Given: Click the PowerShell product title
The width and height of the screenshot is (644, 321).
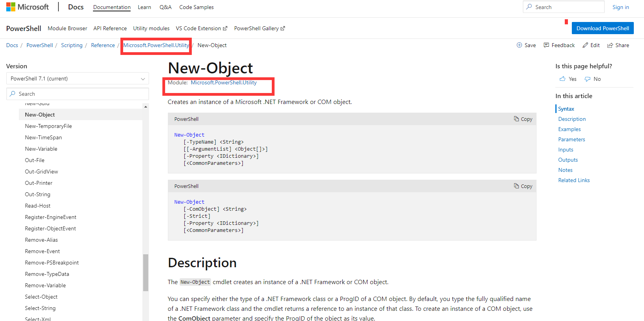Looking at the screenshot, I should click(24, 28).
